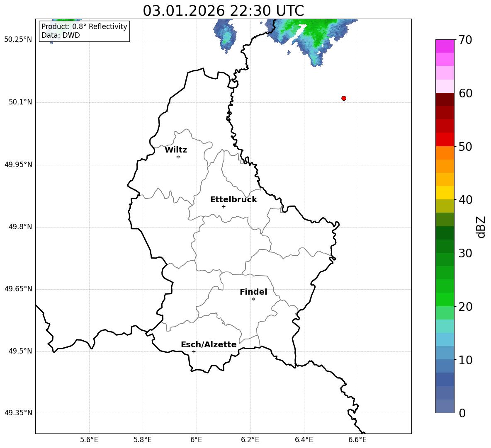The width and height of the screenshot is (491, 448).
Task: Click the title 03.01.2026 22:30 UTC
Action: 224,11
